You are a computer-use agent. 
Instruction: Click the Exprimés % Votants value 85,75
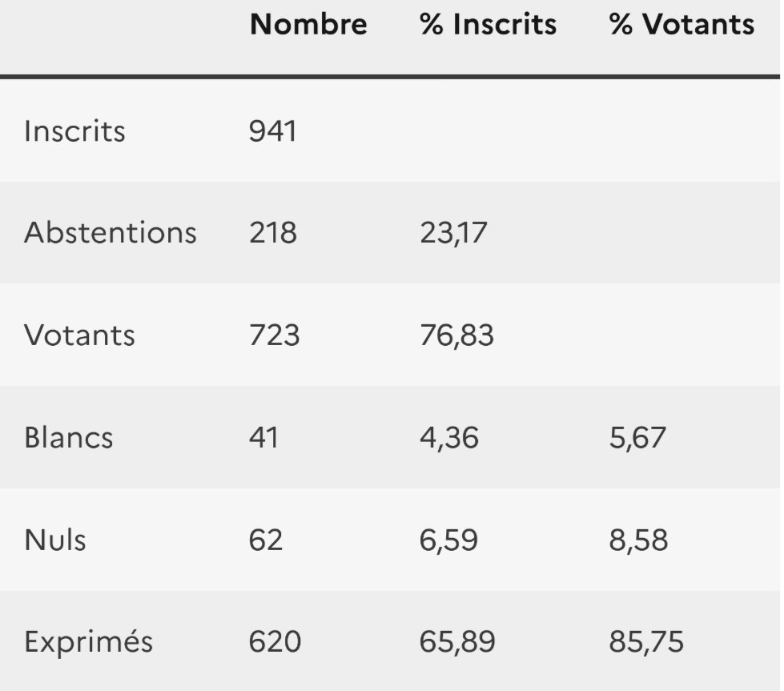[x=646, y=642]
